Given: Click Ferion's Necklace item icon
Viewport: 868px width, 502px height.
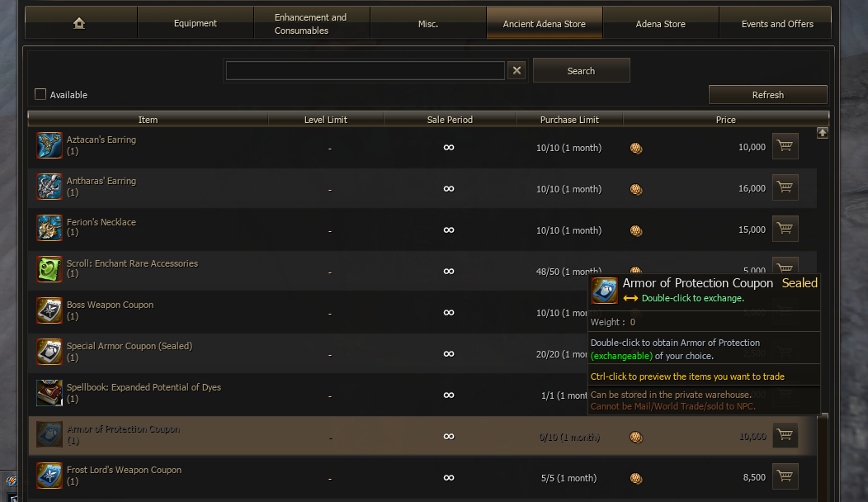Looking at the screenshot, I should tap(50, 228).
